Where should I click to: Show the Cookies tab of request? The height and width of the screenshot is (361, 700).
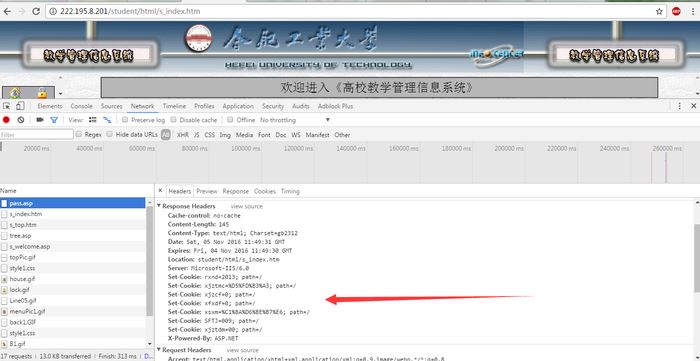265,191
